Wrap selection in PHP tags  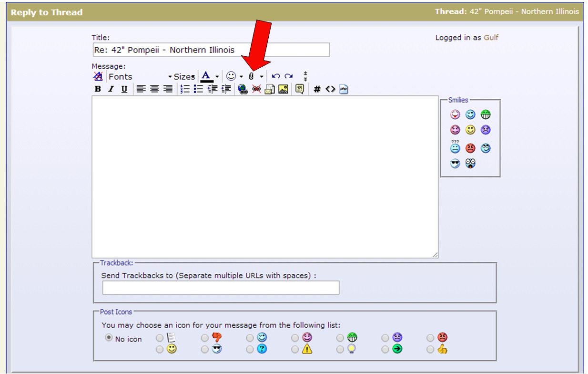coord(344,89)
